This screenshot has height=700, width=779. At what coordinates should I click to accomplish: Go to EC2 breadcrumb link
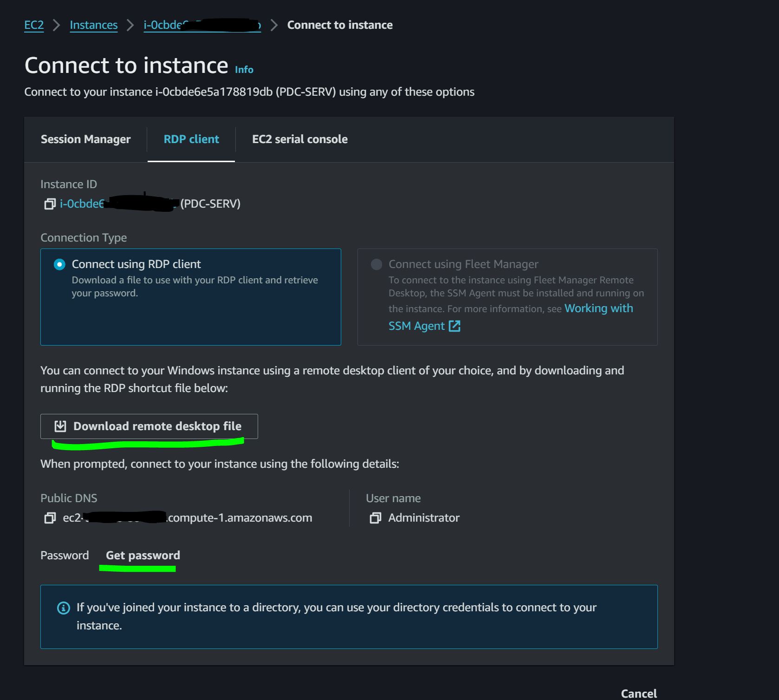(x=34, y=25)
